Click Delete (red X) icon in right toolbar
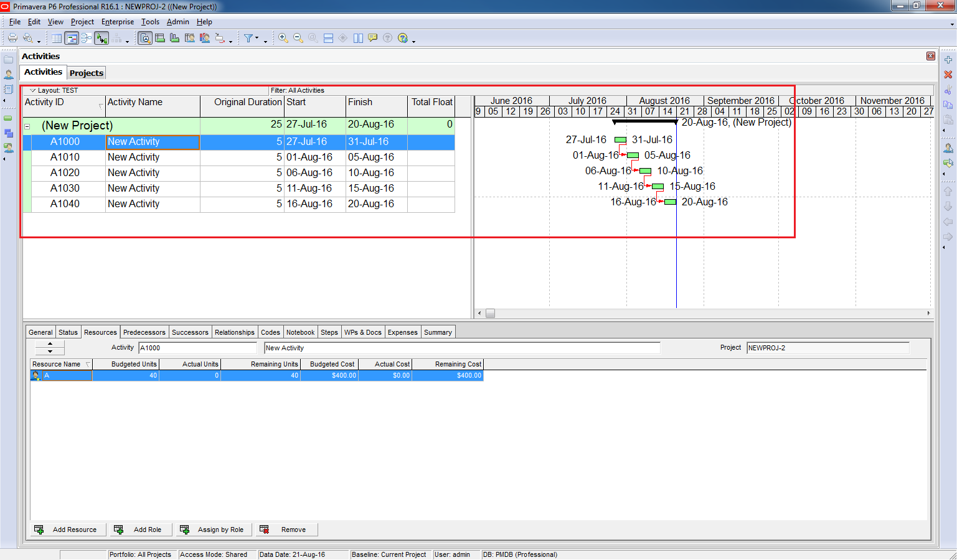Screen dimensions: 957x560 948,75
